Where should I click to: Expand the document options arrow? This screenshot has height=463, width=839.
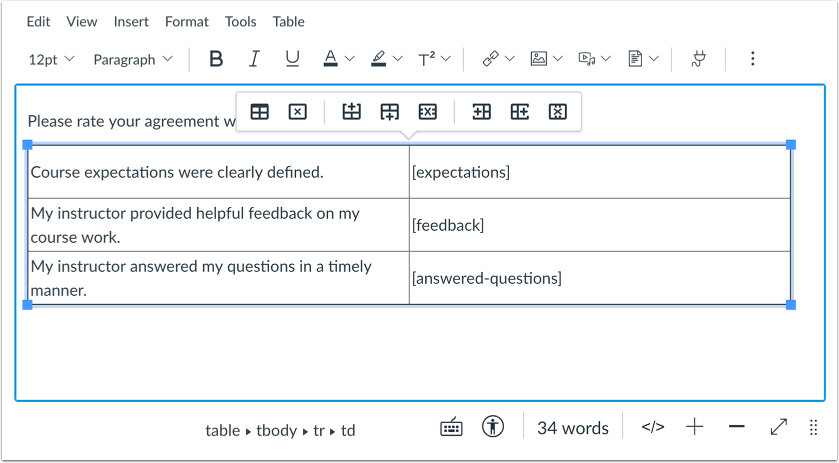(x=654, y=58)
